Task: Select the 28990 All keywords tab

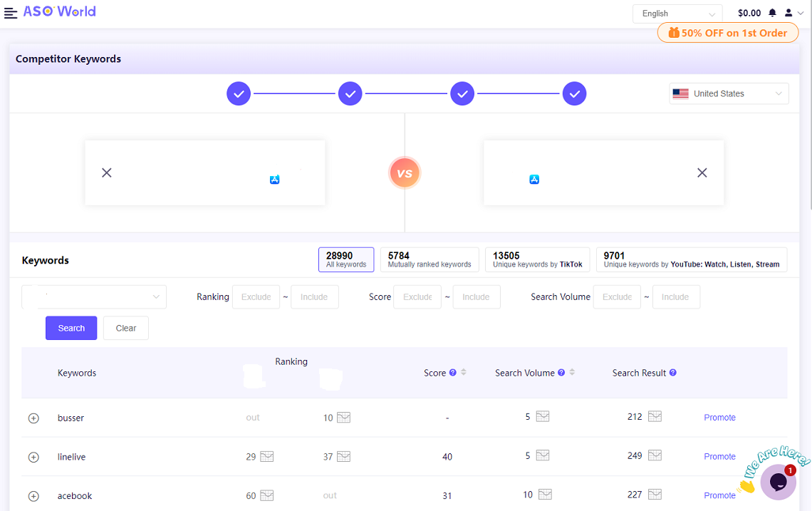Action: 346,259
